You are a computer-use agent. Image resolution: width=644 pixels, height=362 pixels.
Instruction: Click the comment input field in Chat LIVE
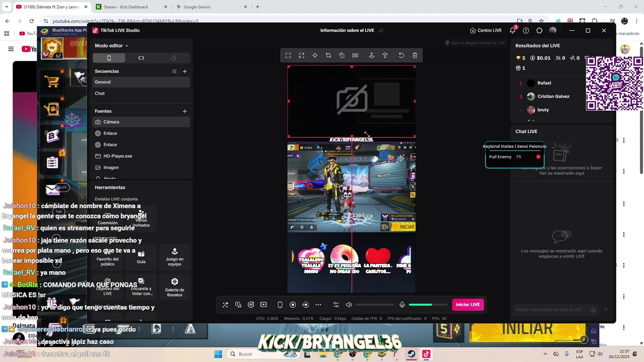[x=556, y=310]
